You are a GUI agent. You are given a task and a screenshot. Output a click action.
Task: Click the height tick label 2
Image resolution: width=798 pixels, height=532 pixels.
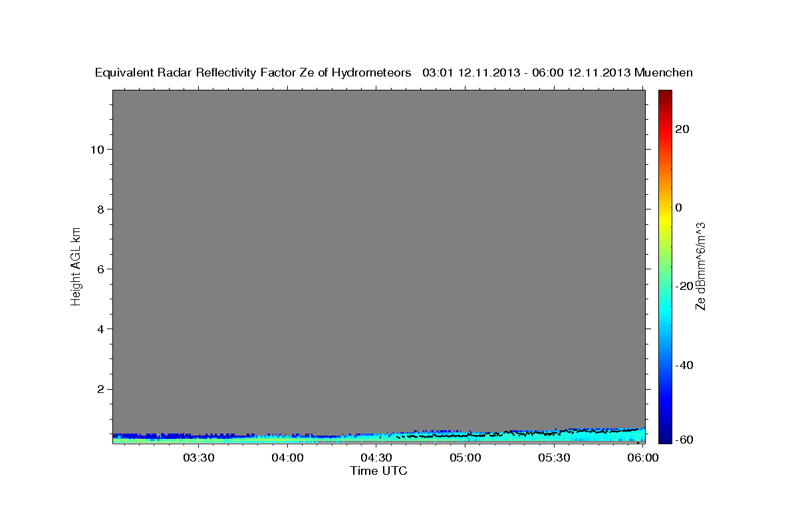coord(100,389)
